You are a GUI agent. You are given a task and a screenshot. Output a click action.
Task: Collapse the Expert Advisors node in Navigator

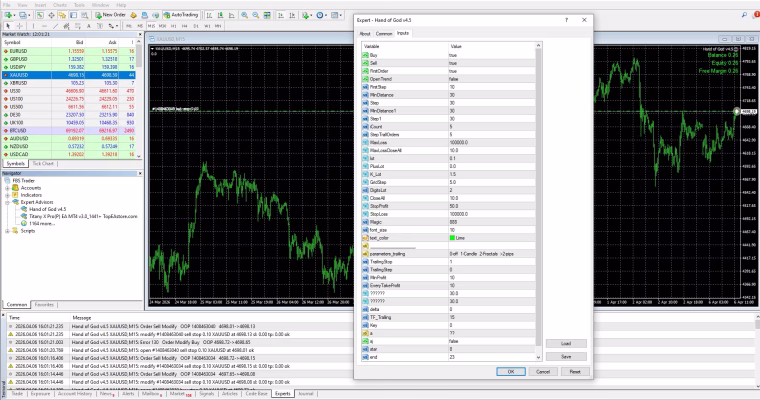pyautogui.click(x=8, y=202)
